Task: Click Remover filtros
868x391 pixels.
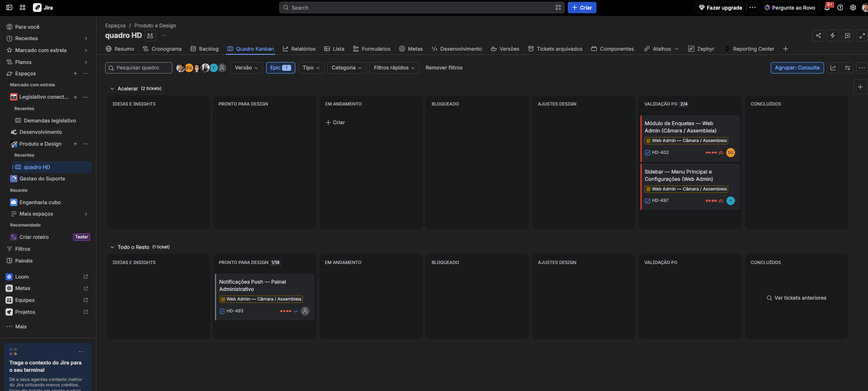Action: [444, 68]
